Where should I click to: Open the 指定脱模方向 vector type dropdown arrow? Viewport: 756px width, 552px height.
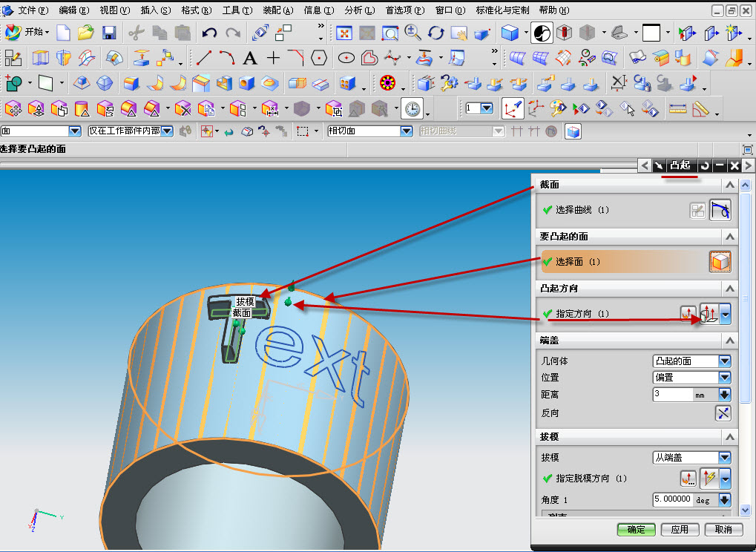pos(725,479)
